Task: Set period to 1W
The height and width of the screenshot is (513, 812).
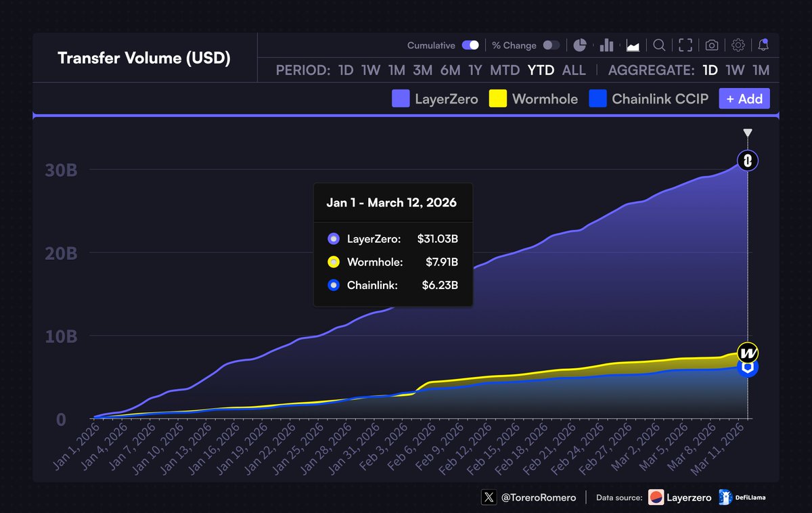Action: (371, 70)
